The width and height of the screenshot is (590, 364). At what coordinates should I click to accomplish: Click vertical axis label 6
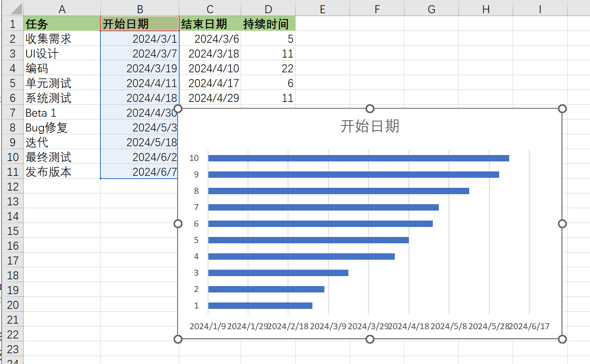tap(196, 224)
